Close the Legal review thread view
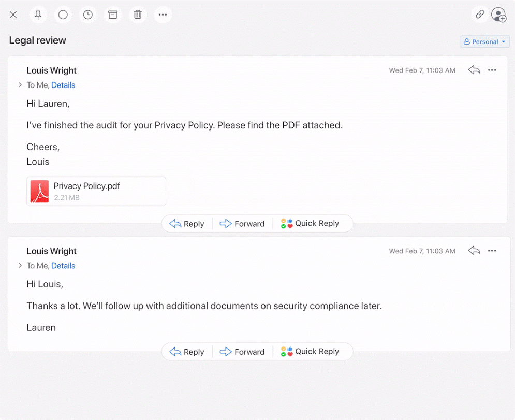 tap(13, 15)
